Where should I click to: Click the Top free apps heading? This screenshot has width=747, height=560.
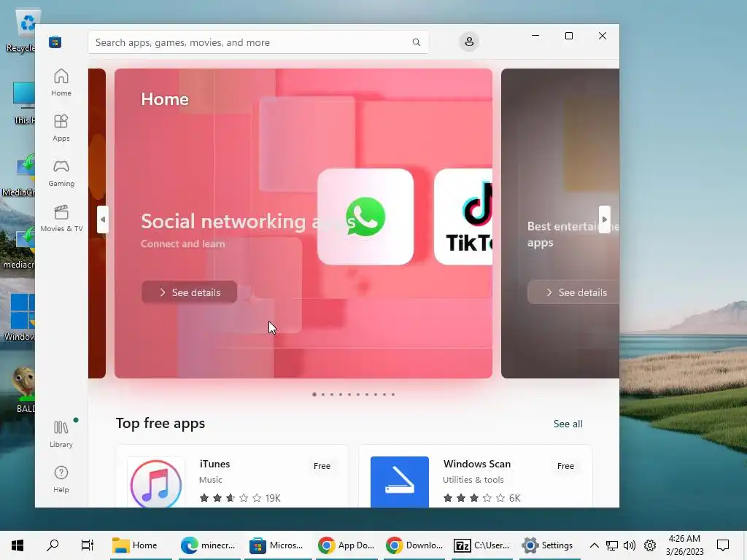tap(160, 424)
